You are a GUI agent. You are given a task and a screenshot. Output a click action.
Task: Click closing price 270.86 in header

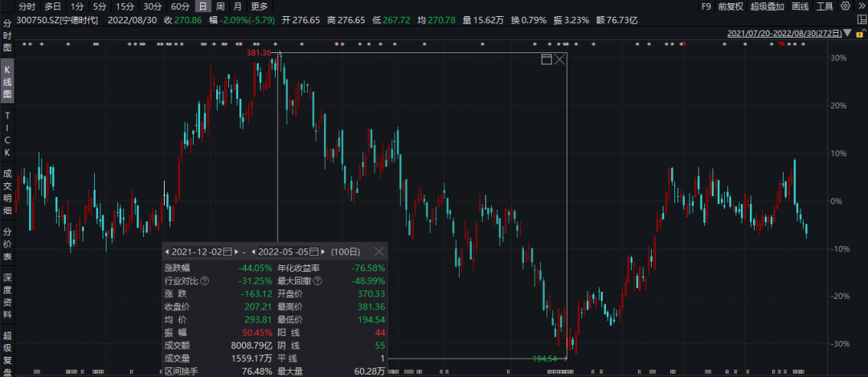[x=190, y=20]
